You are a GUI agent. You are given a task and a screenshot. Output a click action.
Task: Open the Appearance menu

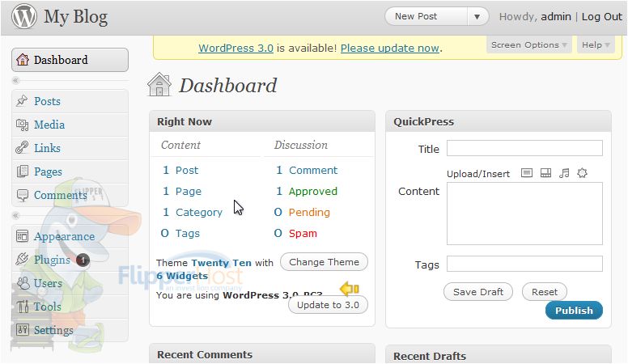point(70,236)
